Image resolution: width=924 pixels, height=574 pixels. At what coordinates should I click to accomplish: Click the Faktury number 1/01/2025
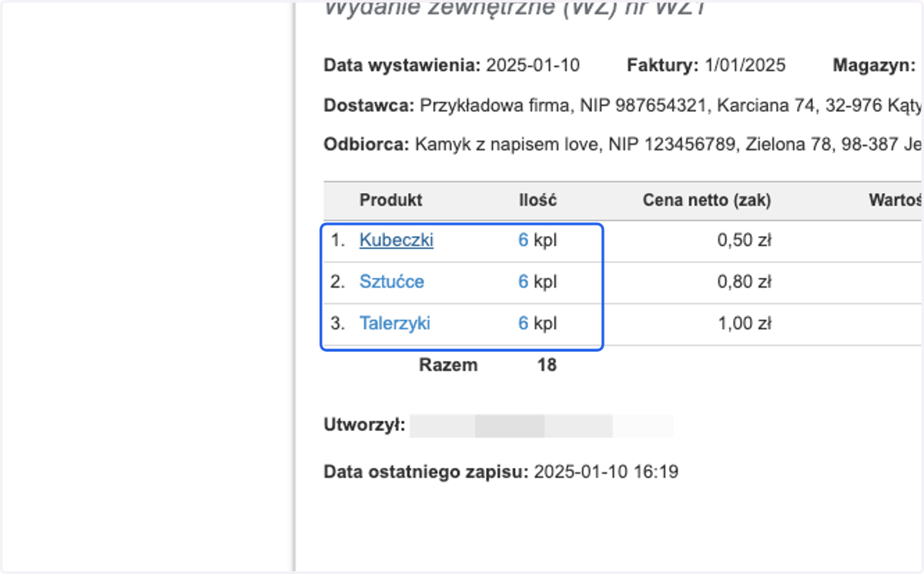(x=745, y=65)
